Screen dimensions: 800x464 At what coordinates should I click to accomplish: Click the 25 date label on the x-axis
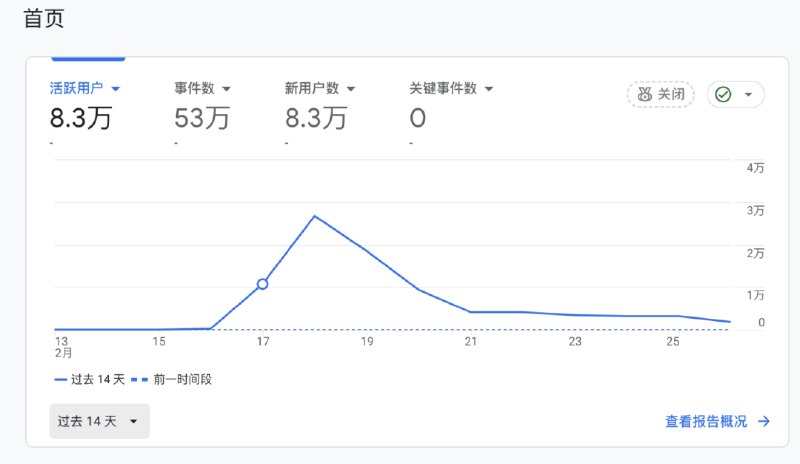(673, 341)
